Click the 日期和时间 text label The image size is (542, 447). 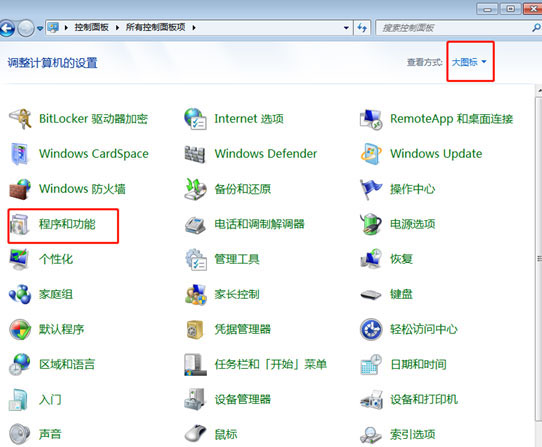click(x=418, y=364)
